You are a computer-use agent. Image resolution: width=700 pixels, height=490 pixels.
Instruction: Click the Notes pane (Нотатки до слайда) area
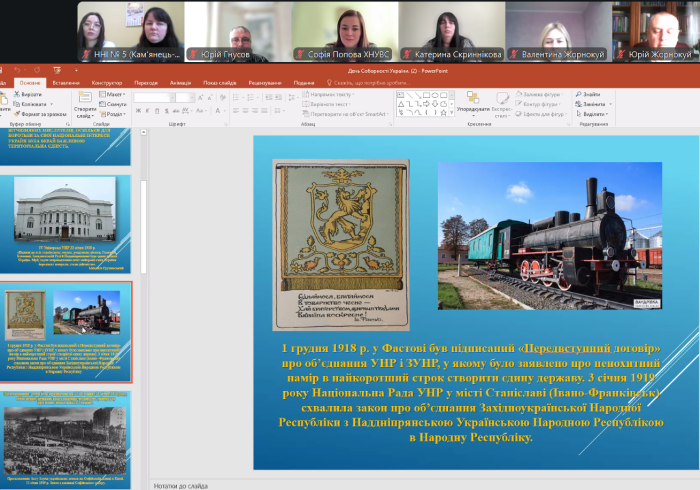click(400, 484)
